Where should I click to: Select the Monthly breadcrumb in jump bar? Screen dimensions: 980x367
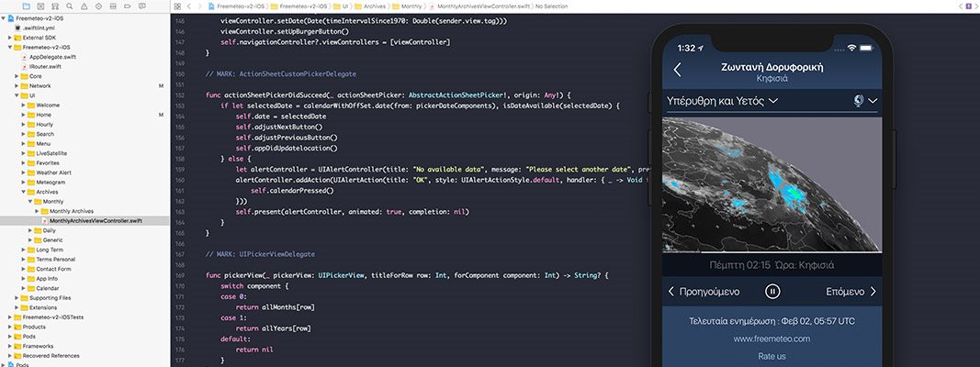pos(411,6)
